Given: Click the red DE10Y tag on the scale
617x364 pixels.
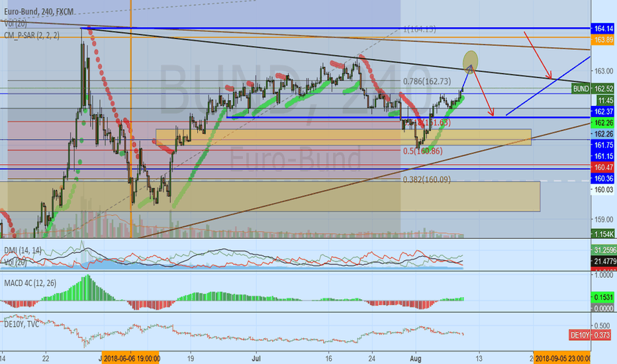Looking at the screenshot, I should pyautogui.click(x=580, y=335).
